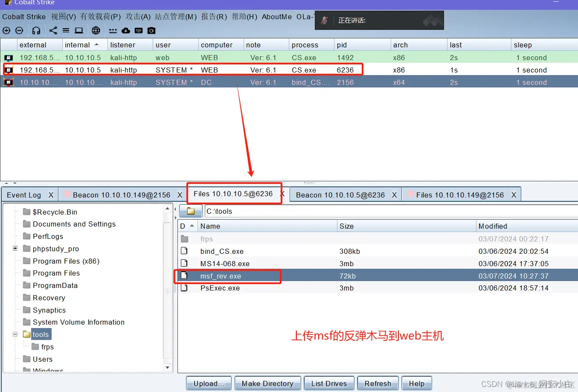Image resolution: width=578 pixels, height=392 pixels.
Task: Expand the phpstudy_pro tree node
Action: click(x=15, y=248)
